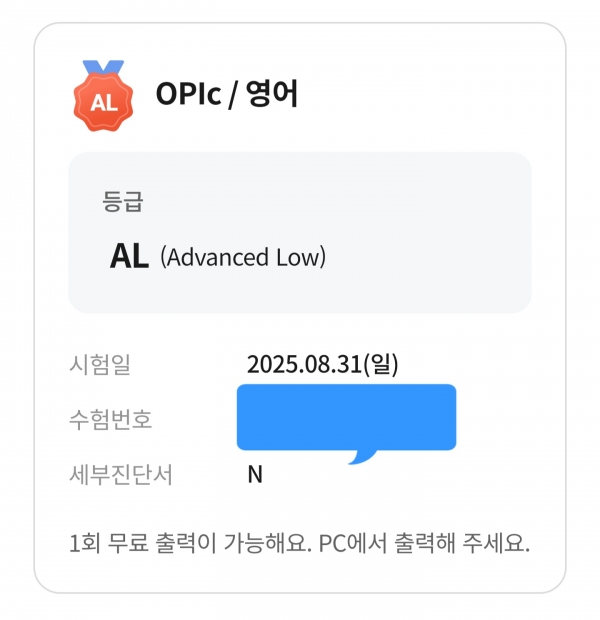The height and width of the screenshot is (620, 600).
Task: Select the bold AL grade text
Action: click(129, 256)
